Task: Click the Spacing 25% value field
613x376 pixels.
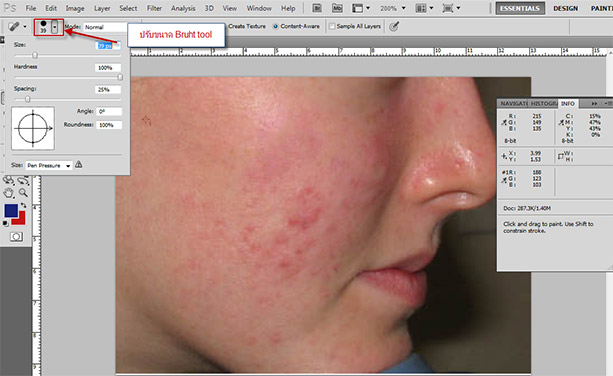Action: (x=108, y=90)
